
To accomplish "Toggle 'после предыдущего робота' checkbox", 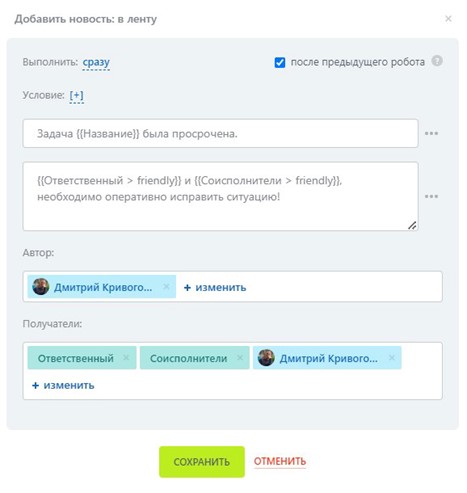I will click(280, 62).
